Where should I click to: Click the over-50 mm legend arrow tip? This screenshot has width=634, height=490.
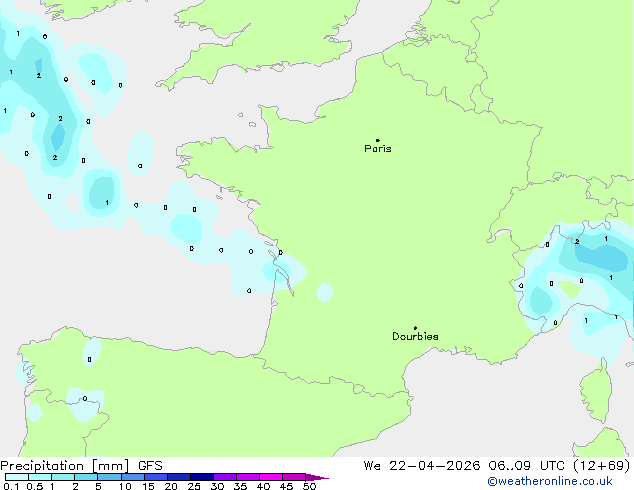(317, 477)
